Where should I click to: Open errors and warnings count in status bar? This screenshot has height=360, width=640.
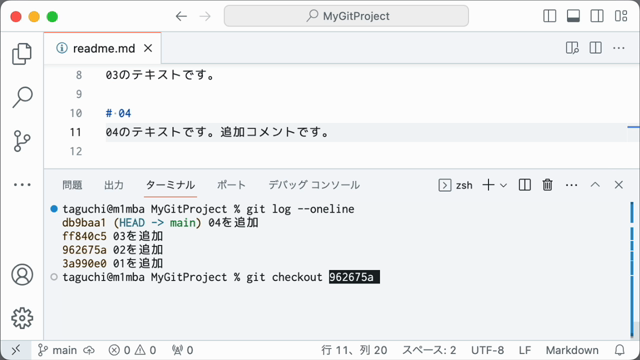(132, 350)
